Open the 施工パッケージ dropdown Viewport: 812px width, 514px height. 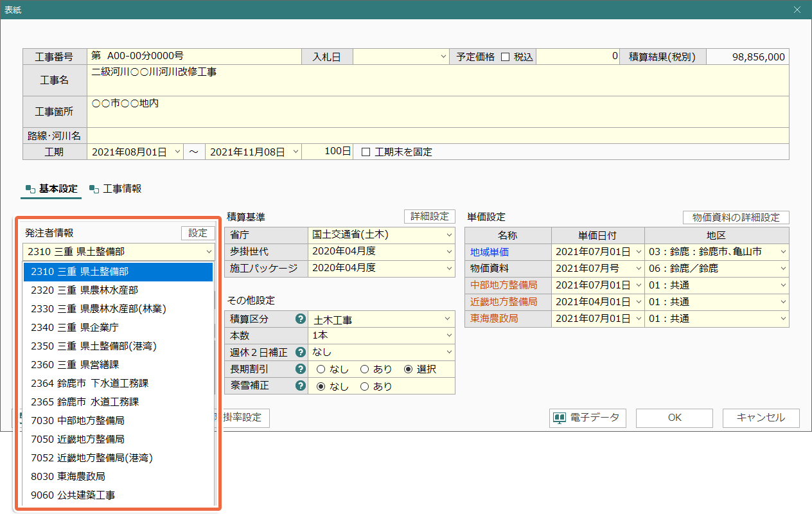coord(448,268)
